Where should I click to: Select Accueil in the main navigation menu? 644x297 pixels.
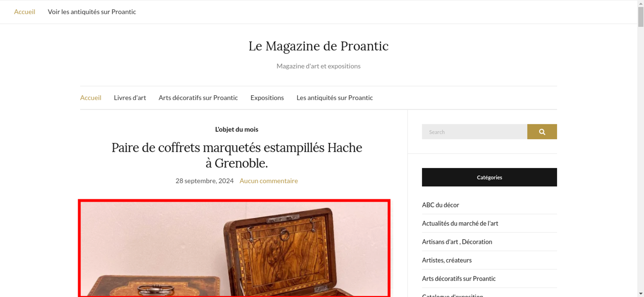click(90, 97)
